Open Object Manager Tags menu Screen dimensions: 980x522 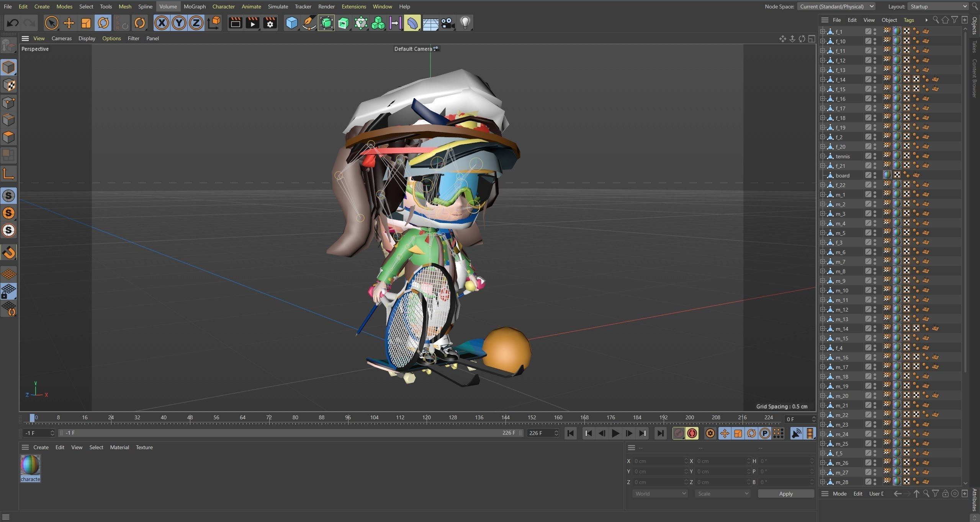(909, 20)
